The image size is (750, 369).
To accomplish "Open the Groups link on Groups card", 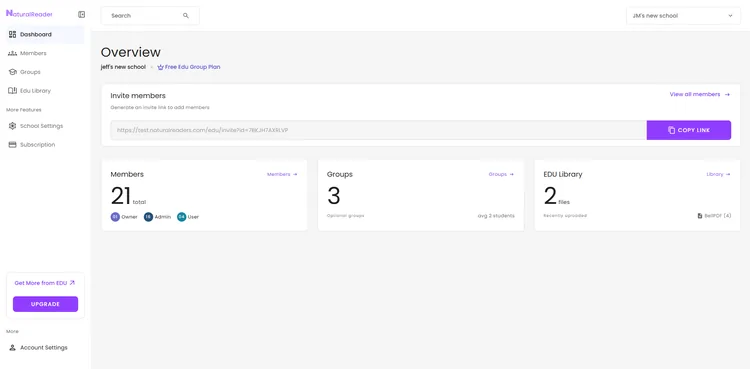I will coord(501,174).
